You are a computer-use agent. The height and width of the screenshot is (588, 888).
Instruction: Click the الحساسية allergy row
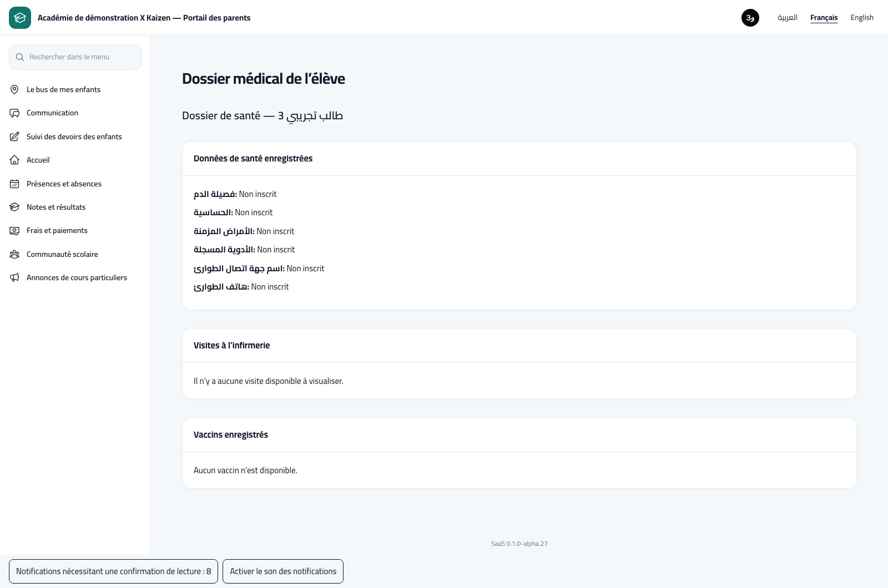click(233, 212)
